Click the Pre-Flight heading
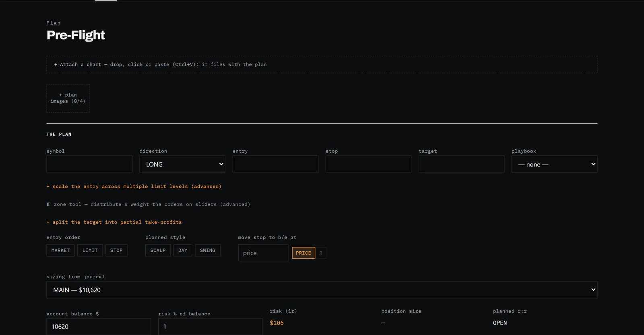The width and height of the screenshot is (644, 335). click(76, 35)
